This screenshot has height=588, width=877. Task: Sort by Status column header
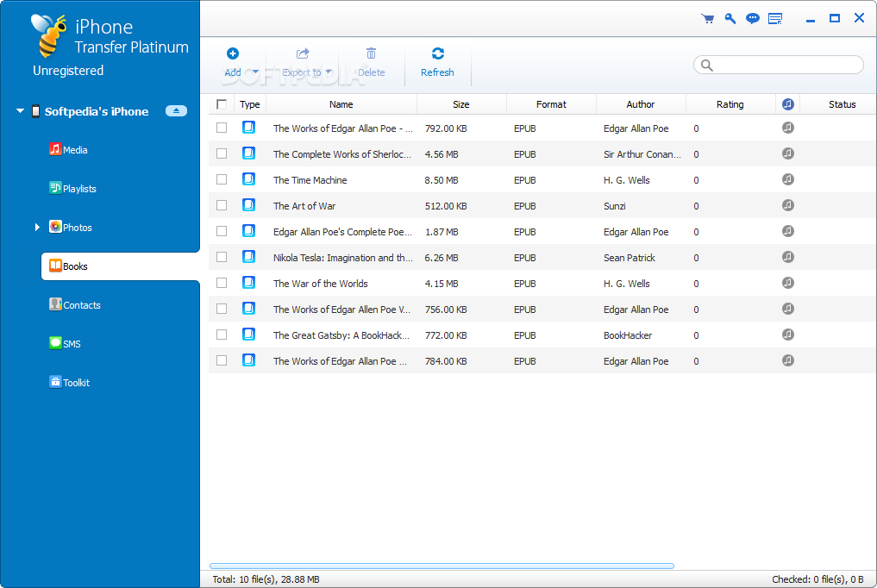point(838,104)
